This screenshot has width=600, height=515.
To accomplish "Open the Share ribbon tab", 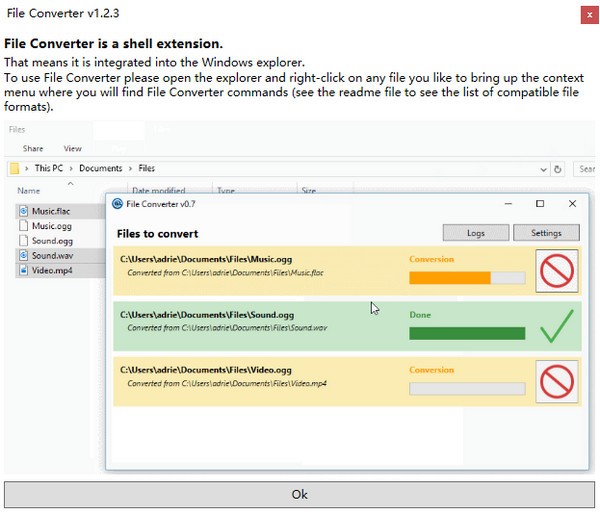I will [33, 148].
